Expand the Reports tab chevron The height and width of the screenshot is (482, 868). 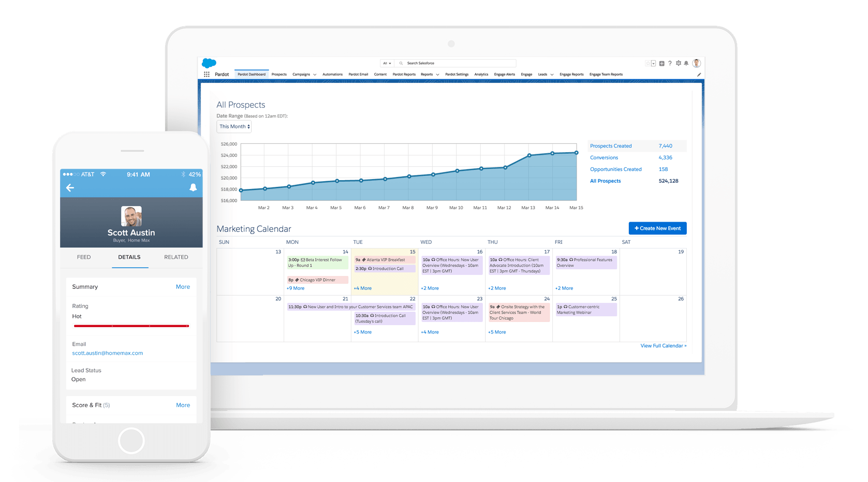click(x=437, y=75)
